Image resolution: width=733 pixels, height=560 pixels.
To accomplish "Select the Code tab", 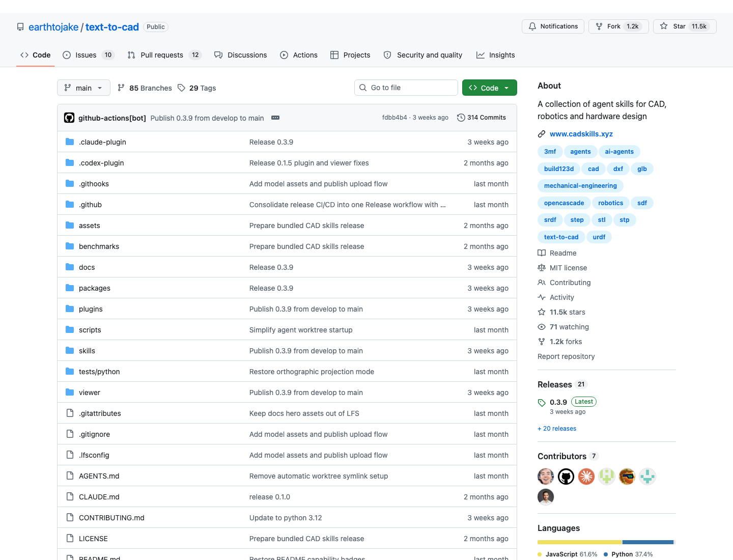I will click(36, 55).
